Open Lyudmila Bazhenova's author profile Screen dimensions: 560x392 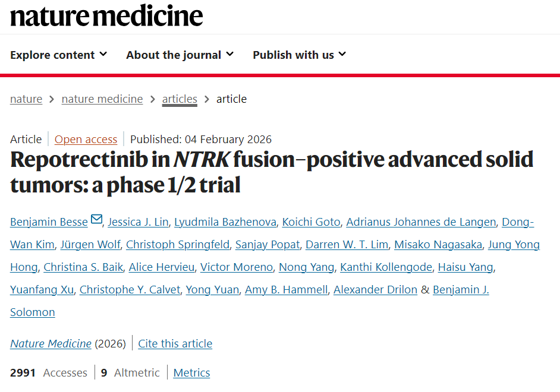click(225, 222)
